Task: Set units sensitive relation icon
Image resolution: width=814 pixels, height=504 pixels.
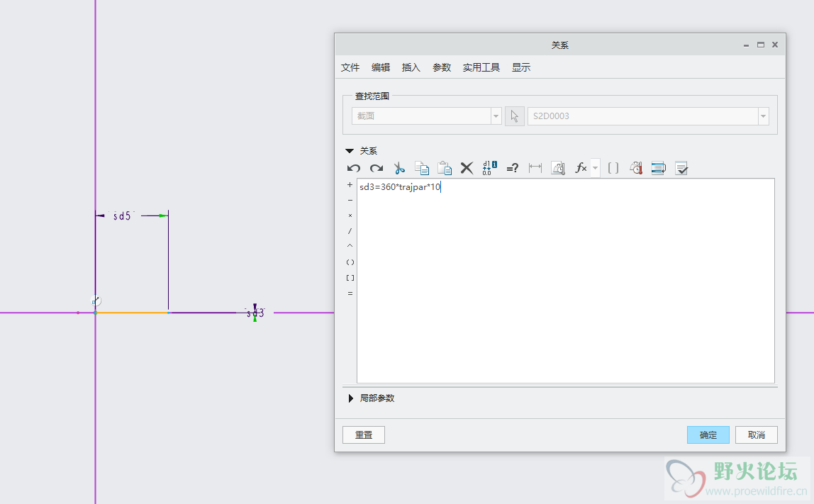Action: (x=558, y=168)
